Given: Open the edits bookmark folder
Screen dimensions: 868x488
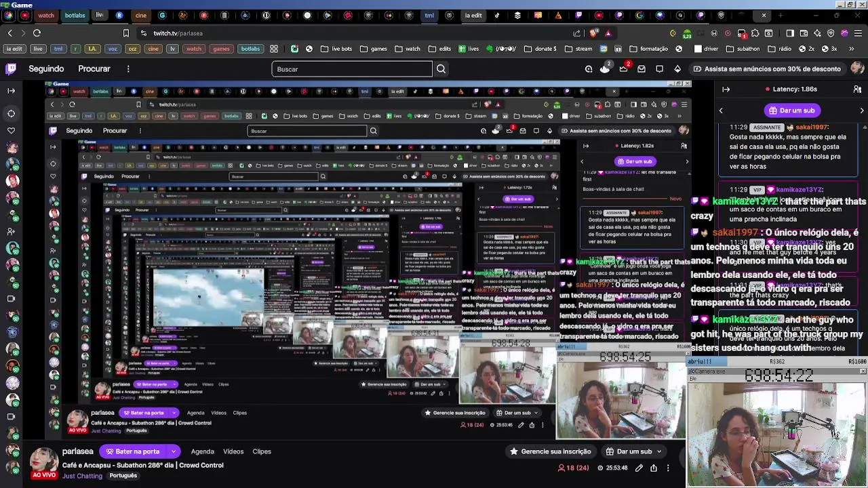Looking at the screenshot, I should tap(439, 49).
